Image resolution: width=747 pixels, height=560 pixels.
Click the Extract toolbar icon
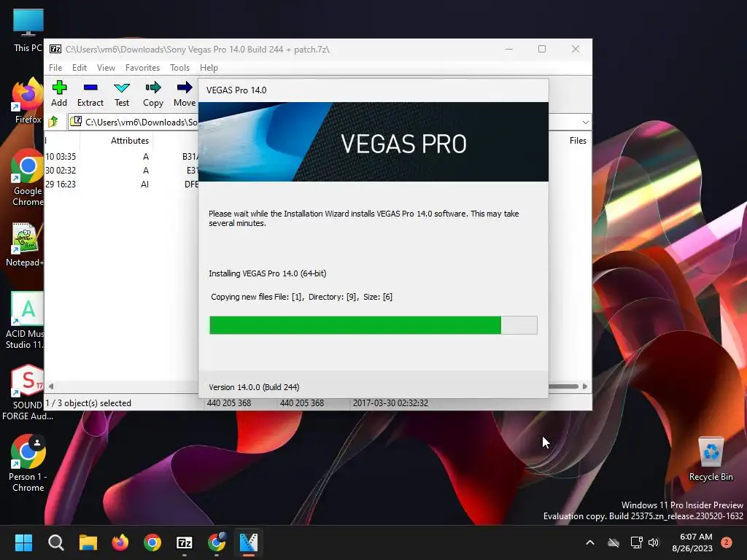(90, 94)
